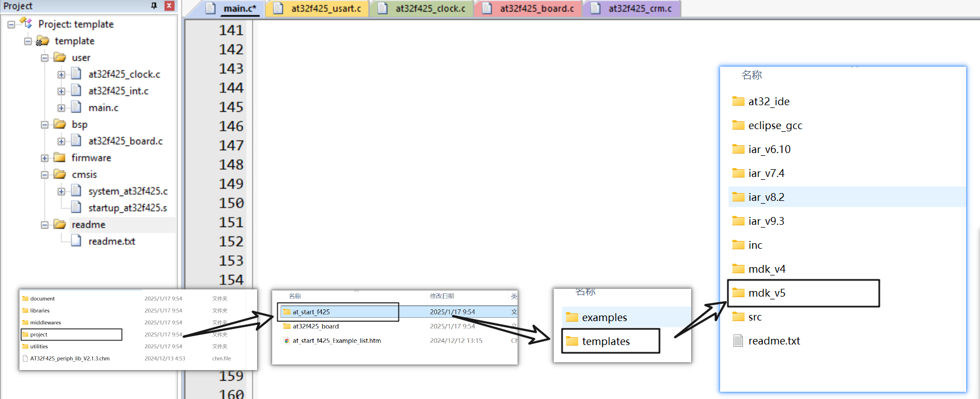Screen dimensions: 980x399
Task: Expand main.c dependencies in project tree
Action: [61, 108]
